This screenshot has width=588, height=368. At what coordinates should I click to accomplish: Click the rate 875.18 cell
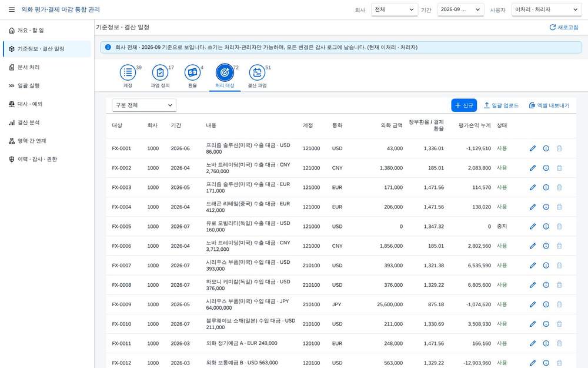[x=436, y=304]
